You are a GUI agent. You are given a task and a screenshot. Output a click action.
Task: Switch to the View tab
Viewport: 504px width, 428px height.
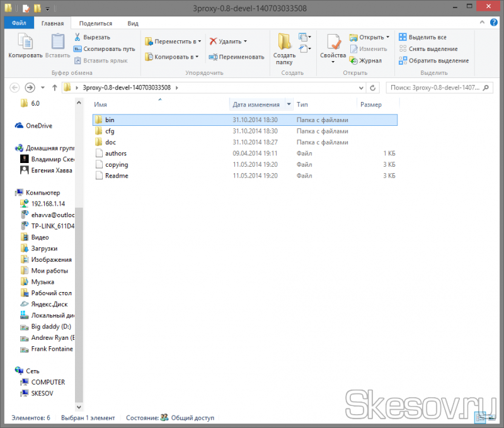[133, 23]
